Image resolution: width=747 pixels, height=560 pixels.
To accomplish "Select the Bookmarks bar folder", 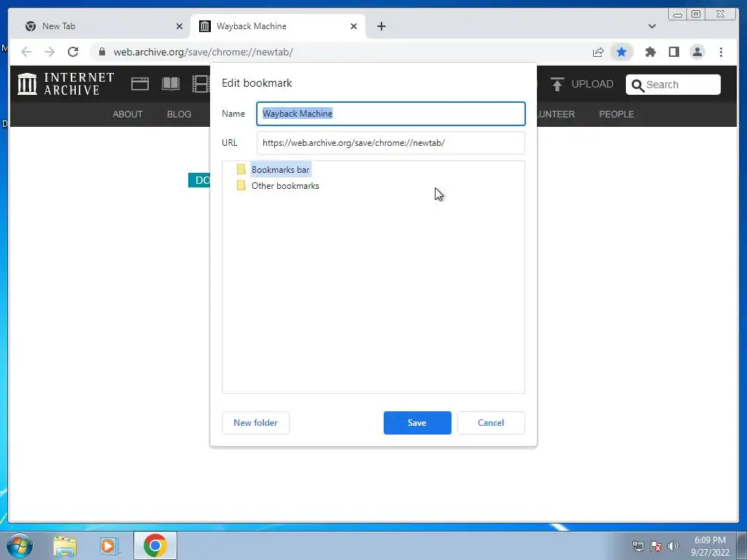I will [x=281, y=169].
